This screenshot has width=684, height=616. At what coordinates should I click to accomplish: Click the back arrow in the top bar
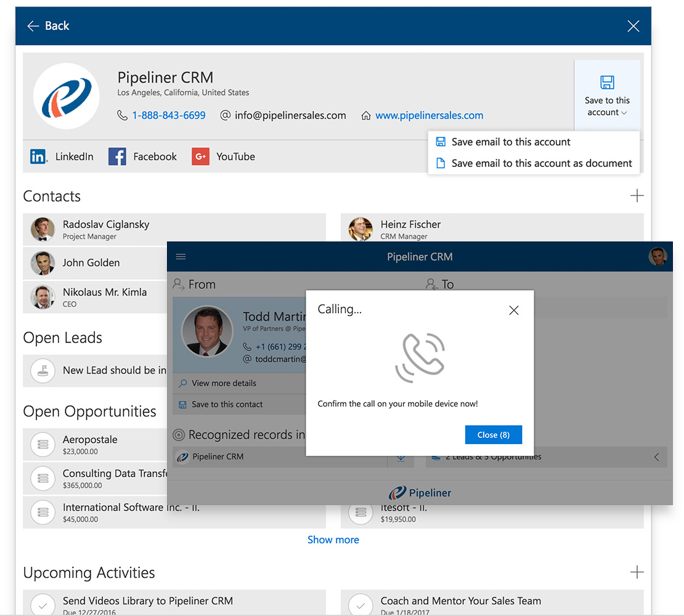coord(33,26)
